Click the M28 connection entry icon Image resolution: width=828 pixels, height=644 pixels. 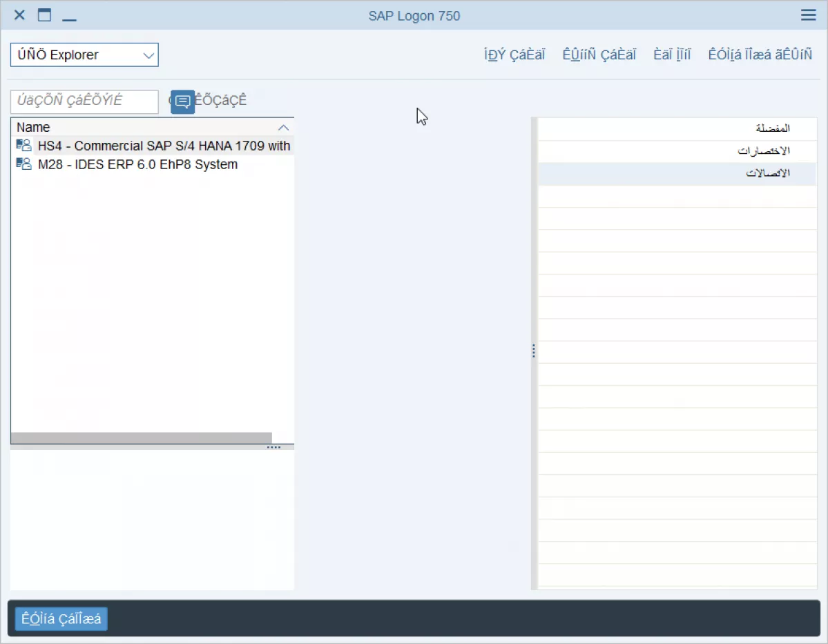23,164
